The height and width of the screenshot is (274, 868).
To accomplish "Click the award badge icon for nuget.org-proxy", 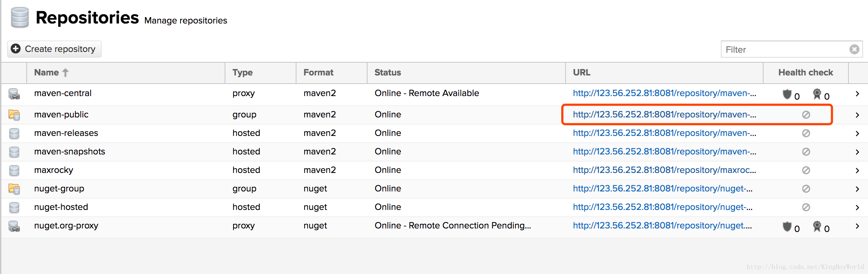I will click(x=817, y=226).
